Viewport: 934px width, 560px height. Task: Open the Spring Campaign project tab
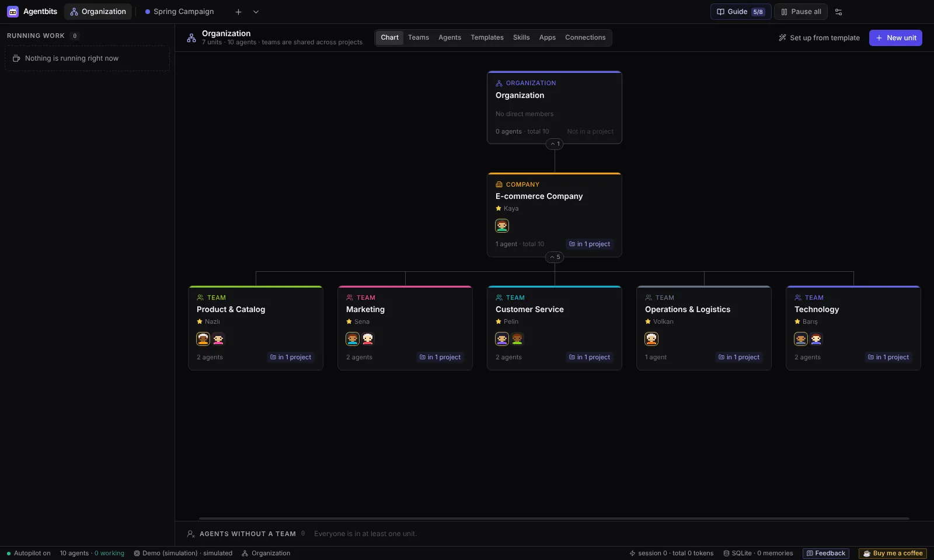tap(179, 12)
